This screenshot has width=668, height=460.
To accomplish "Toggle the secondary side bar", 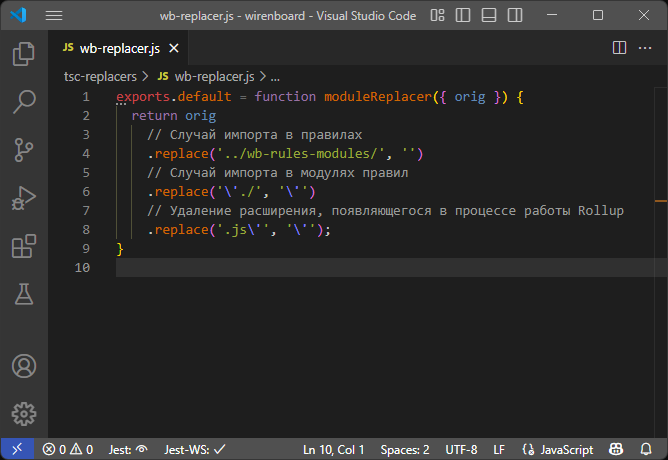I will click(515, 15).
